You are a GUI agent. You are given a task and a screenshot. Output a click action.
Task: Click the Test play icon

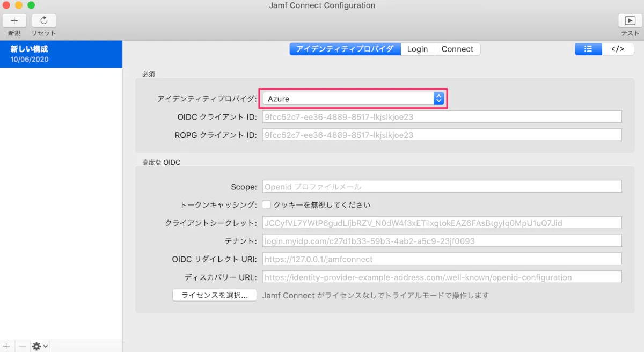630,21
